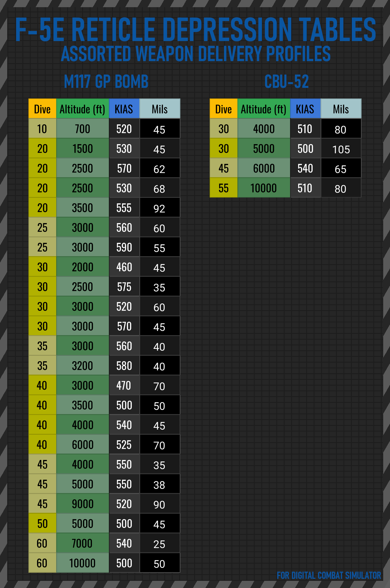The width and height of the screenshot is (390, 588).
Task: Select M117 table Altitude (ft) column header
Action: [83, 109]
